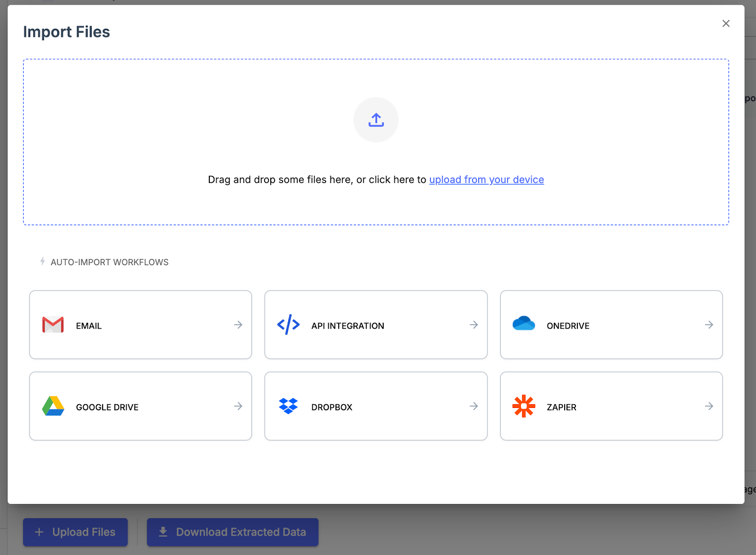Click the download icon on Download Extracted Data

click(163, 531)
